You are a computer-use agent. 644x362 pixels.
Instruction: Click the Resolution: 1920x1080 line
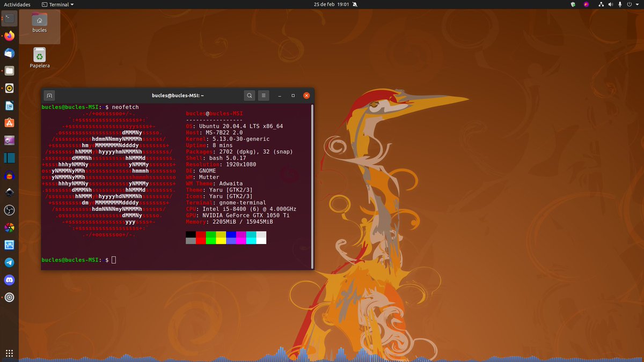click(221, 164)
